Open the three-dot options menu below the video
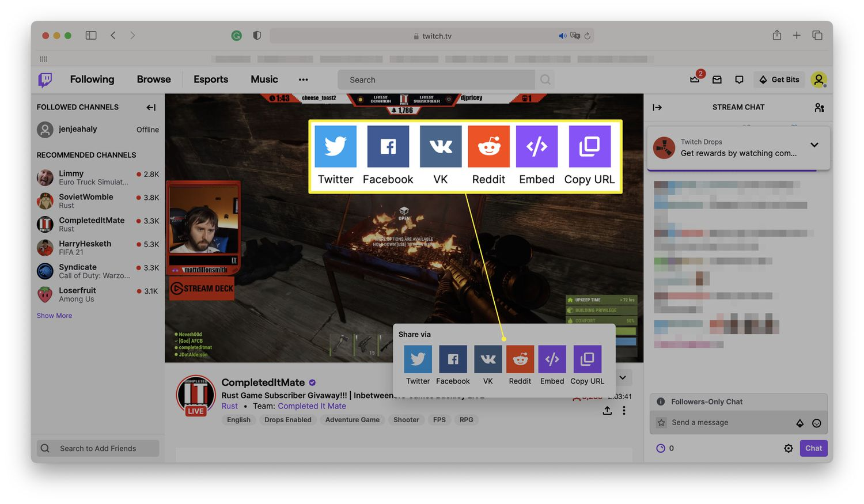 click(624, 410)
